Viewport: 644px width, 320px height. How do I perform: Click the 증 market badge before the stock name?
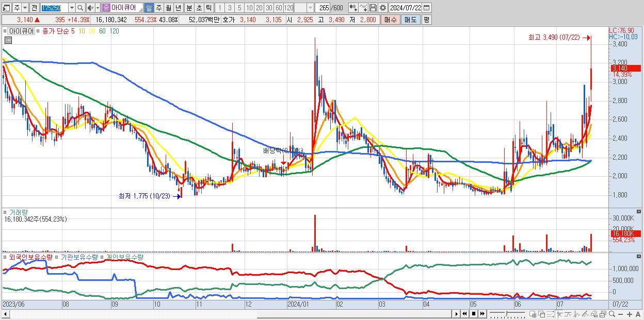(106, 8)
